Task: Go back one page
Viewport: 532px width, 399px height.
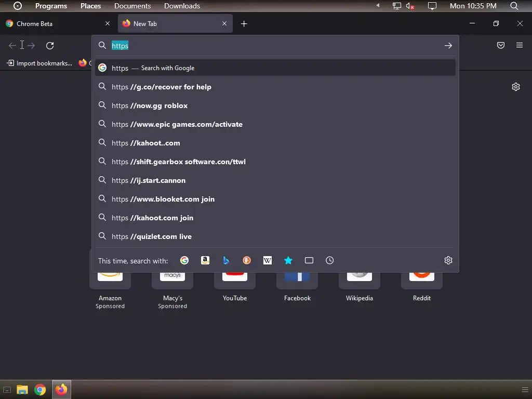Action: 12,46
